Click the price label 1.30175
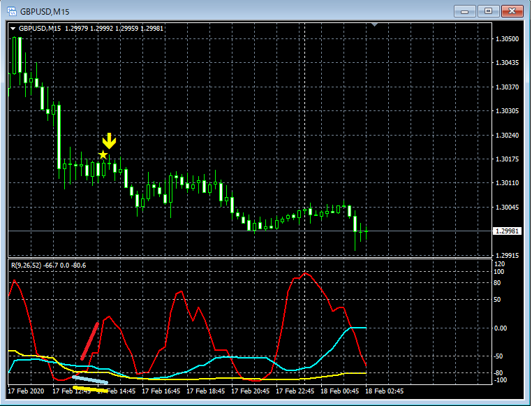 pyautogui.click(x=507, y=159)
